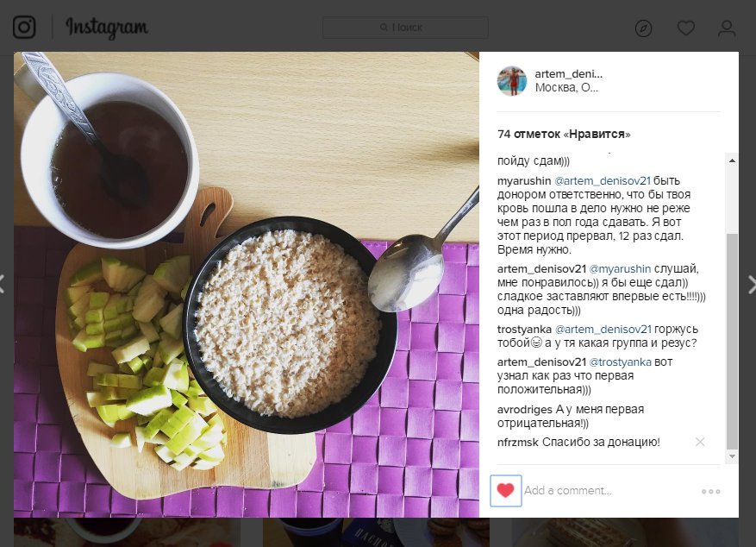Click the comments scrollbar thumb
This screenshot has width=756, height=547.
pyautogui.click(x=732, y=341)
